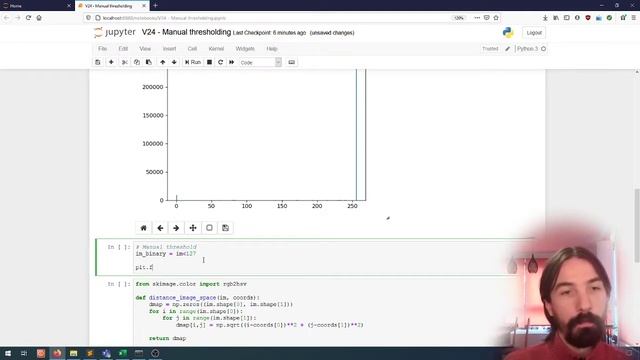Paste cells below
Viewport: 640px width, 360px height.
[149, 62]
